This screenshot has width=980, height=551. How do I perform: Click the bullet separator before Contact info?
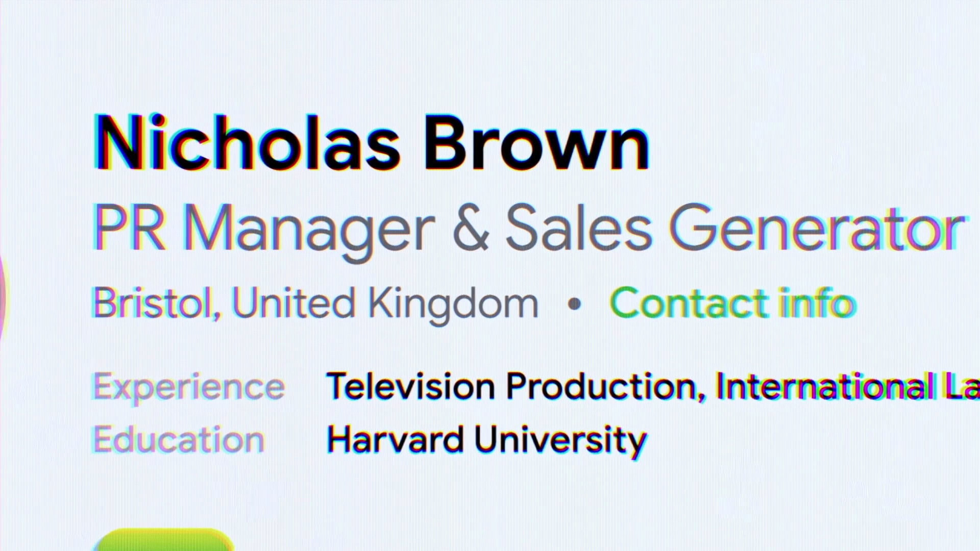tap(574, 304)
